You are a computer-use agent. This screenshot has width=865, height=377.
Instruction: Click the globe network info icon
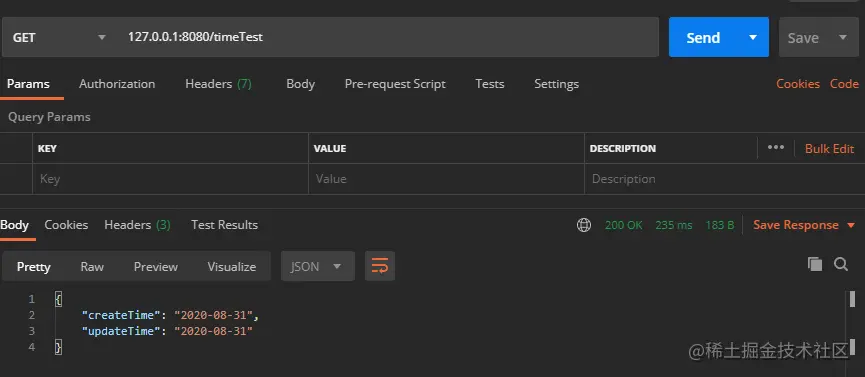[584, 225]
